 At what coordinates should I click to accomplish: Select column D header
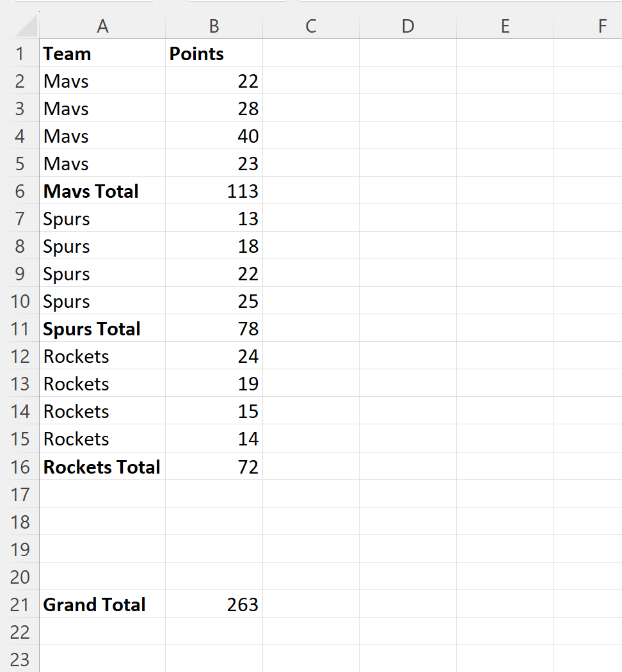(408, 26)
